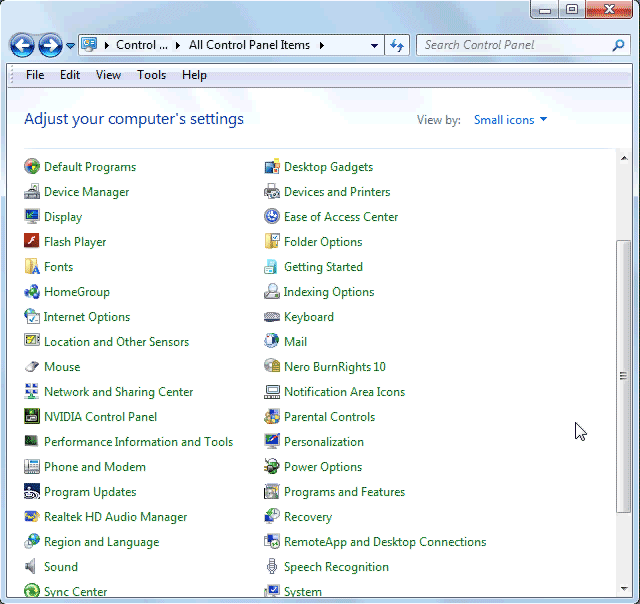
Task: Click the Realtek HD Audio Manager icon
Action: click(x=32, y=516)
